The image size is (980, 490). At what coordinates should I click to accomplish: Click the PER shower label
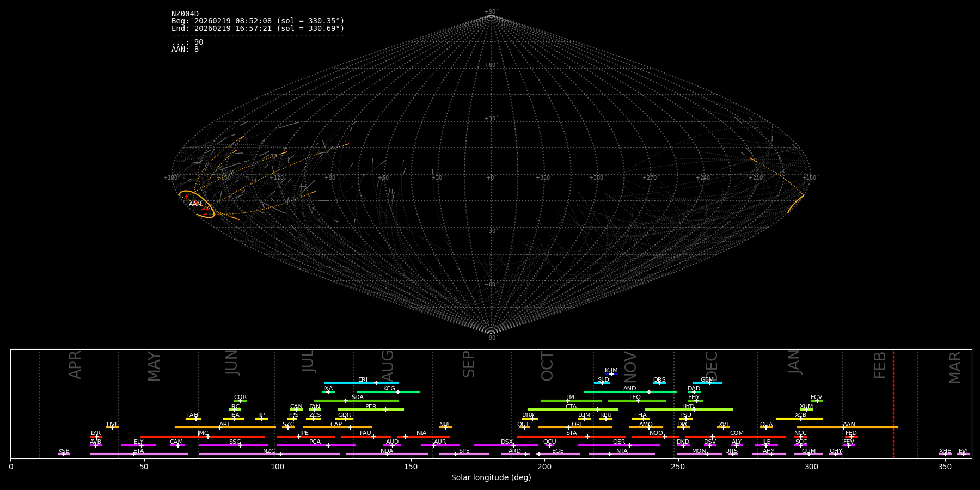pos(371,407)
